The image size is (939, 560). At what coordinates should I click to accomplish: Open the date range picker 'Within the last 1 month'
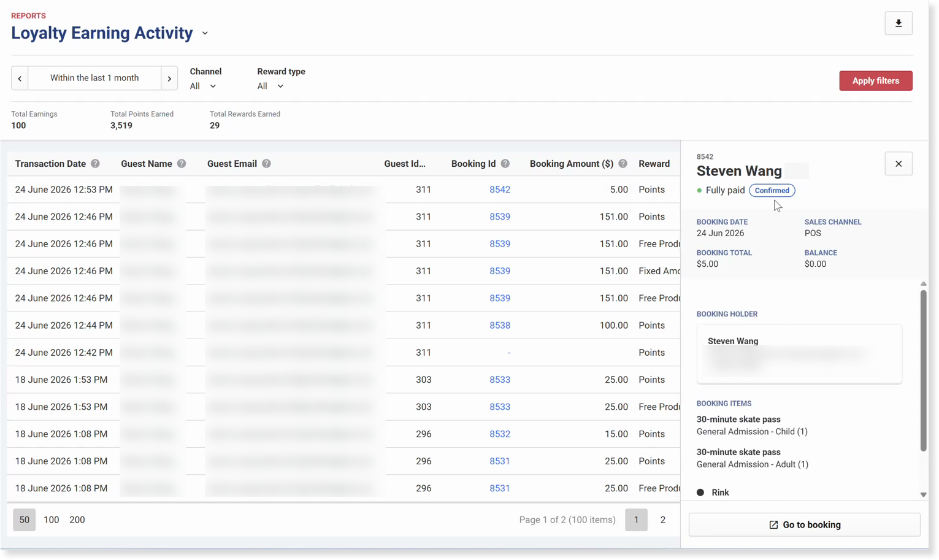94,79
